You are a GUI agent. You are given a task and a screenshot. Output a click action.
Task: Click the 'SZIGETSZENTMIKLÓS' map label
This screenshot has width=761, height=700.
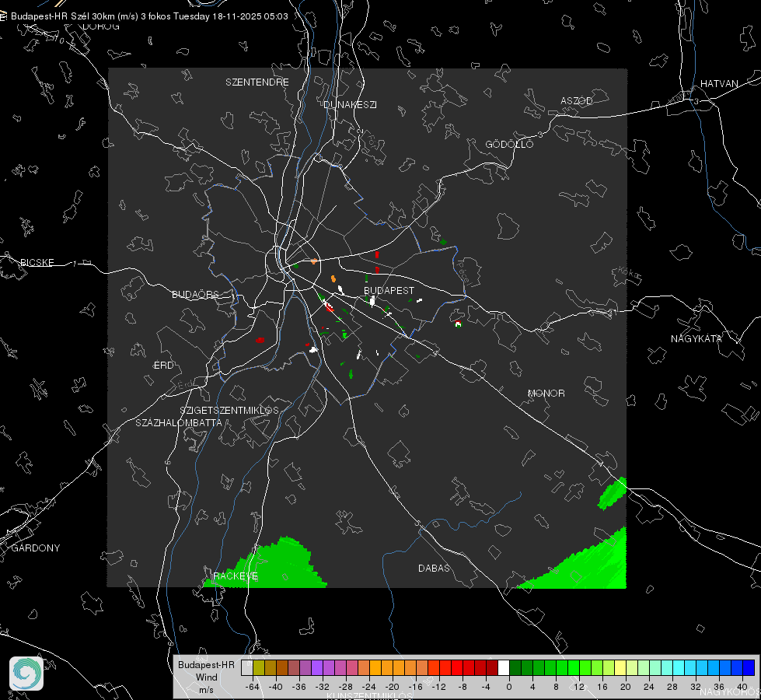[x=229, y=411]
